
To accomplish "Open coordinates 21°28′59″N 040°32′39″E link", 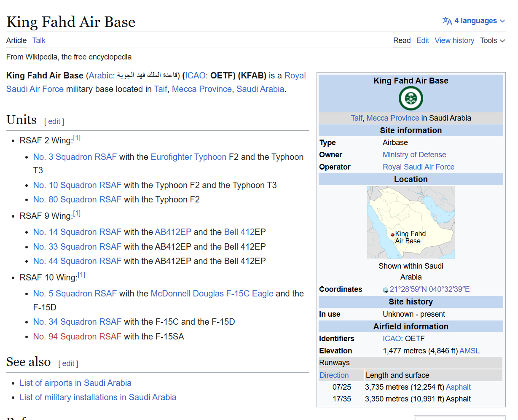I will pos(429,289).
